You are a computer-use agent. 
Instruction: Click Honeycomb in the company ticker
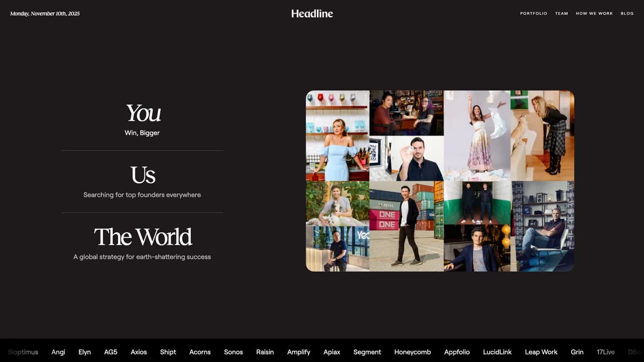[x=413, y=352]
